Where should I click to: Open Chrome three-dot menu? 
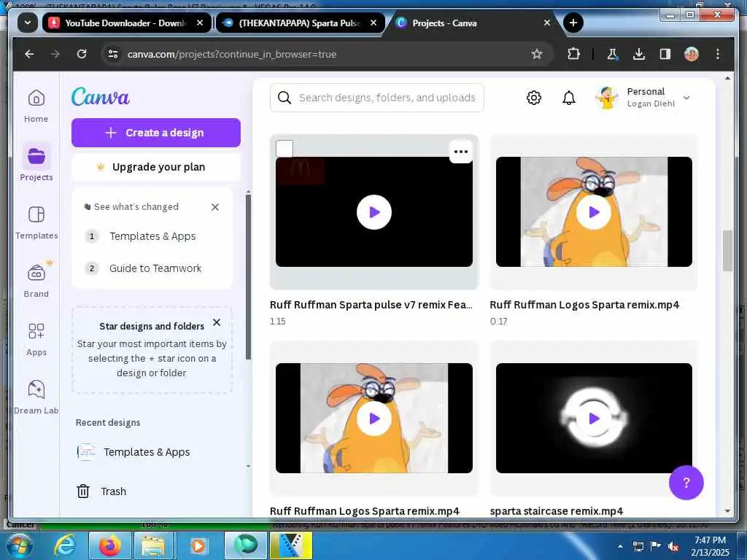pyautogui.click(x=718, y=54)
